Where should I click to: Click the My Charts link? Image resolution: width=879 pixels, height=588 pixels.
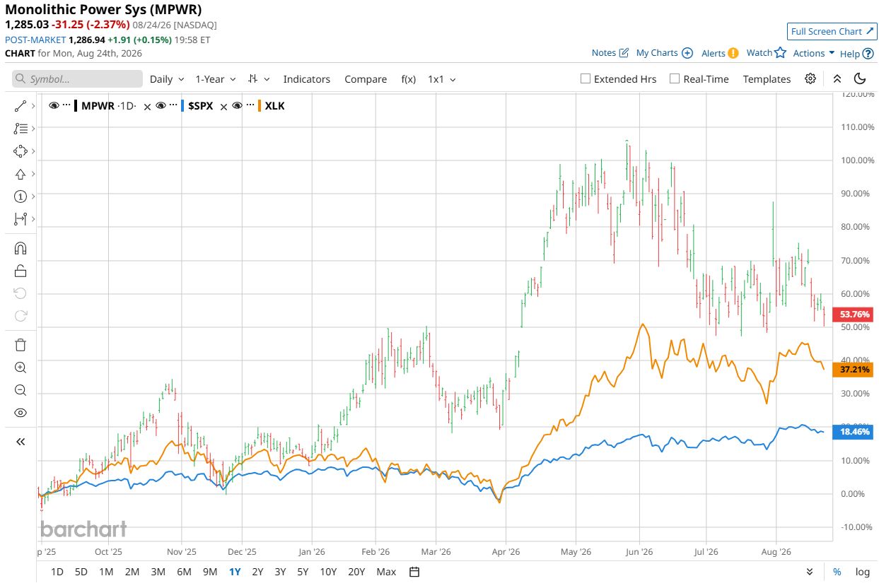click(657, 53)
